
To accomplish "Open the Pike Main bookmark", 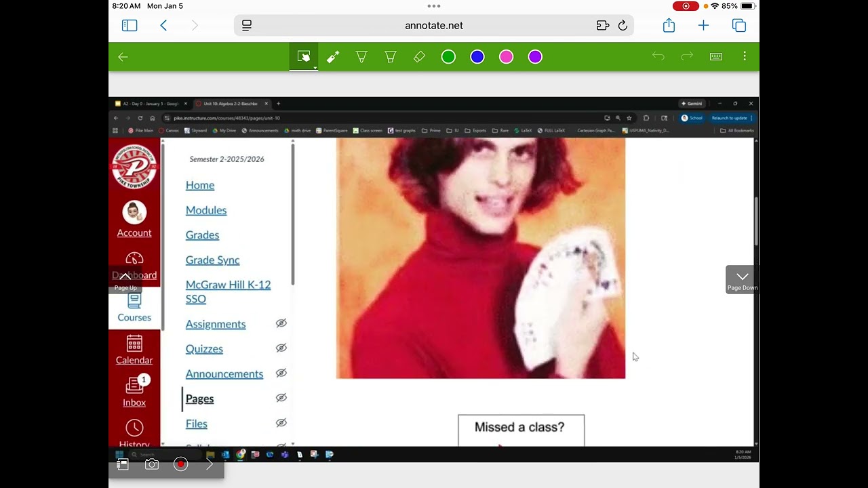I will coord(140,130).
